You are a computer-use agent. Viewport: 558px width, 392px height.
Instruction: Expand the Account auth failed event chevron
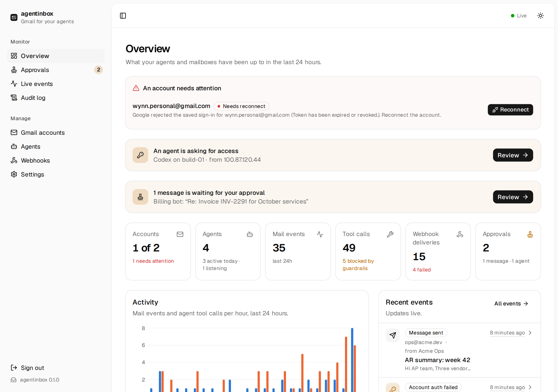click(x=530, y=387)
